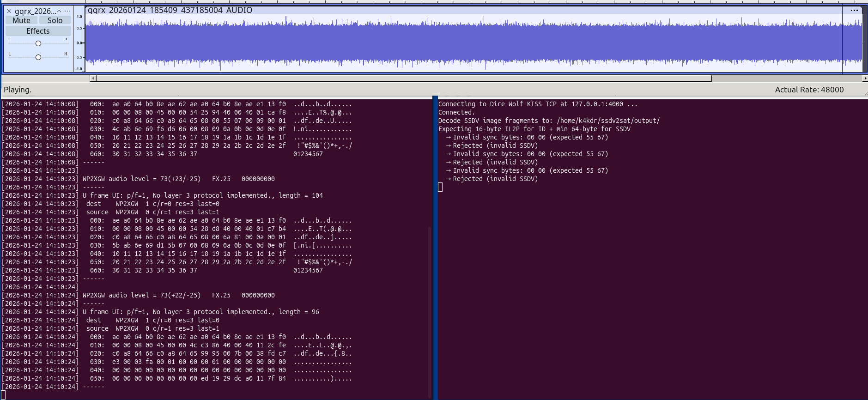The width and height of the screenshot is (868, 400).
Task: Open the track options three-dots menu beside track name
Action: coord(67,11)
